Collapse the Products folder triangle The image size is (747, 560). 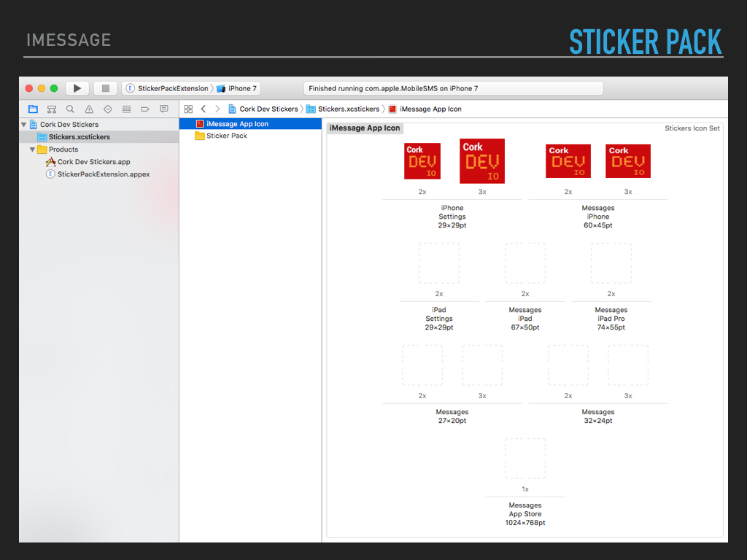[32, 149]
